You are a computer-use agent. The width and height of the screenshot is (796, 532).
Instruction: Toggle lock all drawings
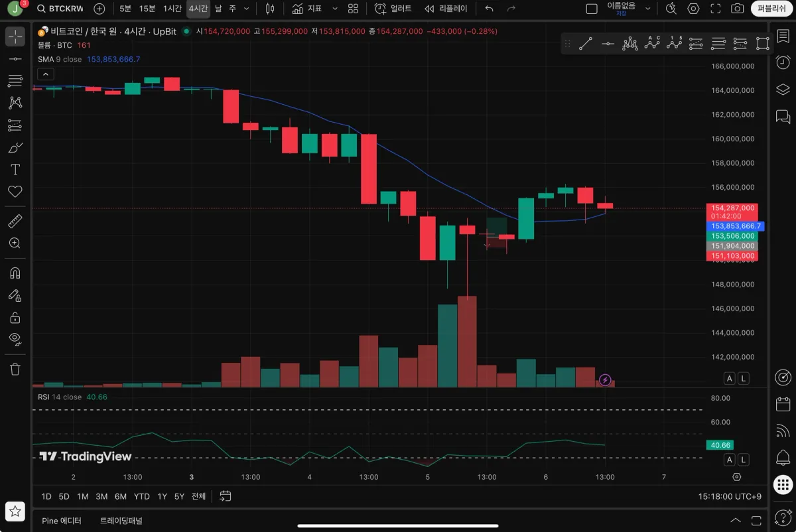[15, 317]
